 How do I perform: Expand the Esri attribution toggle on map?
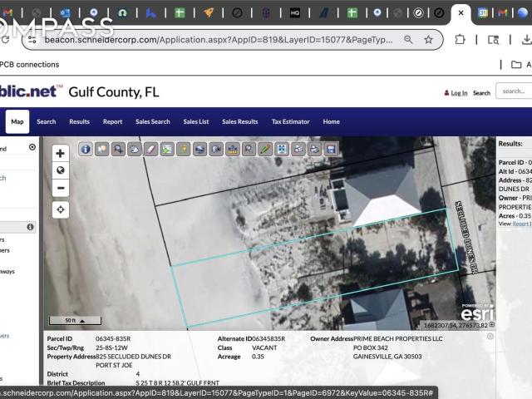[x=492, y=325]
